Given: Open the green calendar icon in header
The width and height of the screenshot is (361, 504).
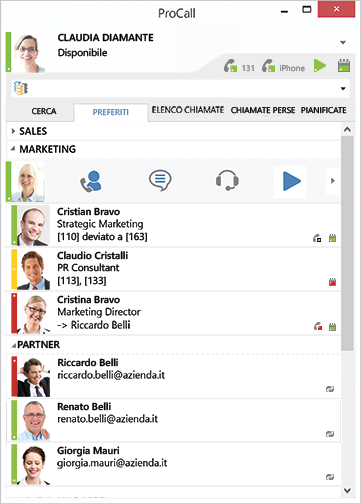Looking at the screenshot, I should (x=344, y=65).
